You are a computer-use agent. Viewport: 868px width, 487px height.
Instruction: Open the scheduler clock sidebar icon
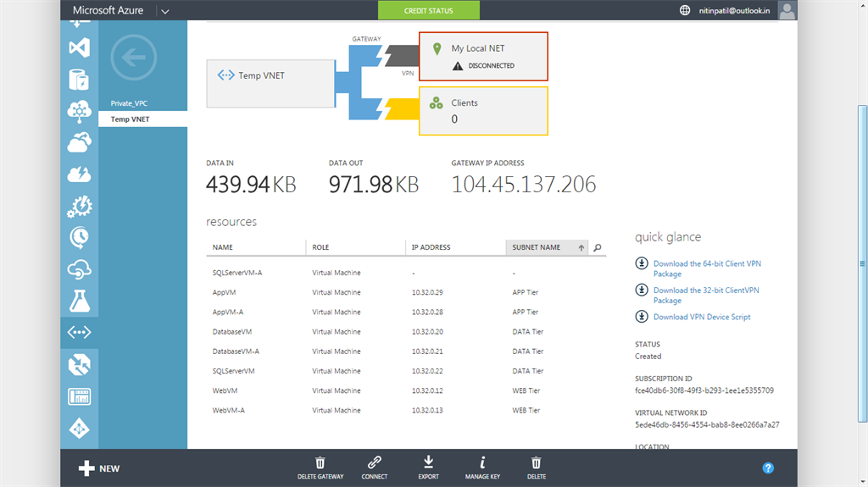[x=79, y=237]
